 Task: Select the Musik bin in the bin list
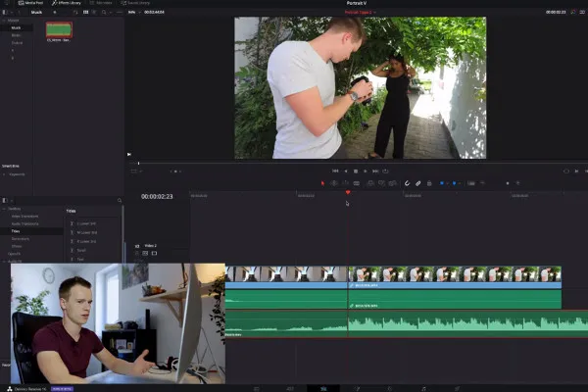pos(16,27)
